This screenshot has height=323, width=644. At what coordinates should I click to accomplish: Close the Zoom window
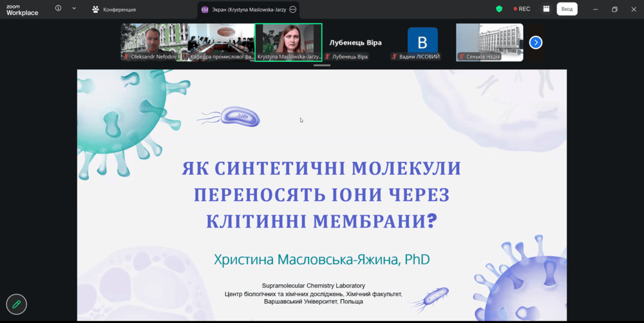coord(634,10)
